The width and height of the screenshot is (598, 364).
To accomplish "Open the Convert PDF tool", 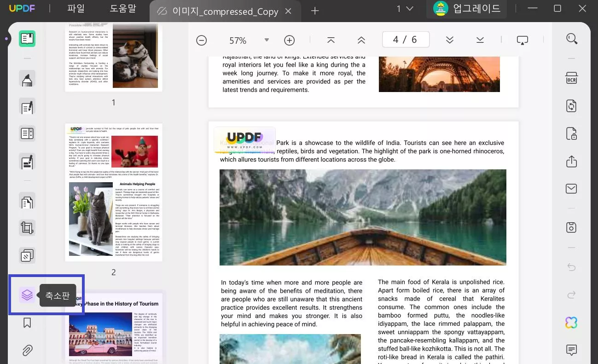I will coord(571,106).
